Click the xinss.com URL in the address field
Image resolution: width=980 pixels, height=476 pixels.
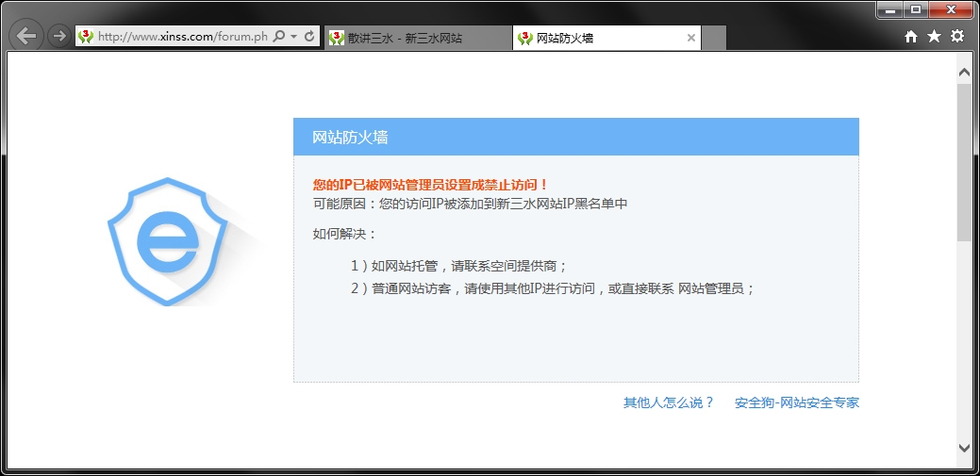point(182,37)
